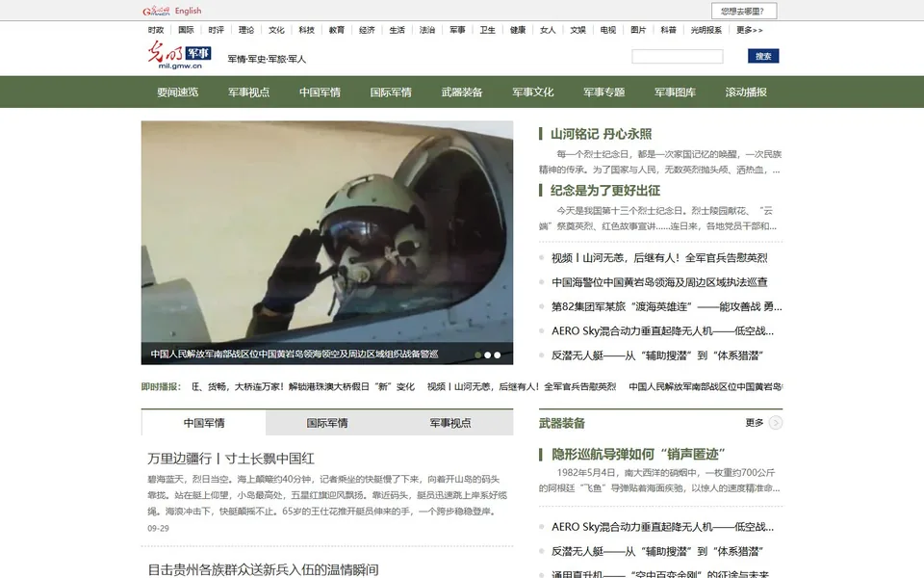The height and width of the screenshot is (578, 924).
Task: Open 时政 in the top navigation
Action: point(156,30)
